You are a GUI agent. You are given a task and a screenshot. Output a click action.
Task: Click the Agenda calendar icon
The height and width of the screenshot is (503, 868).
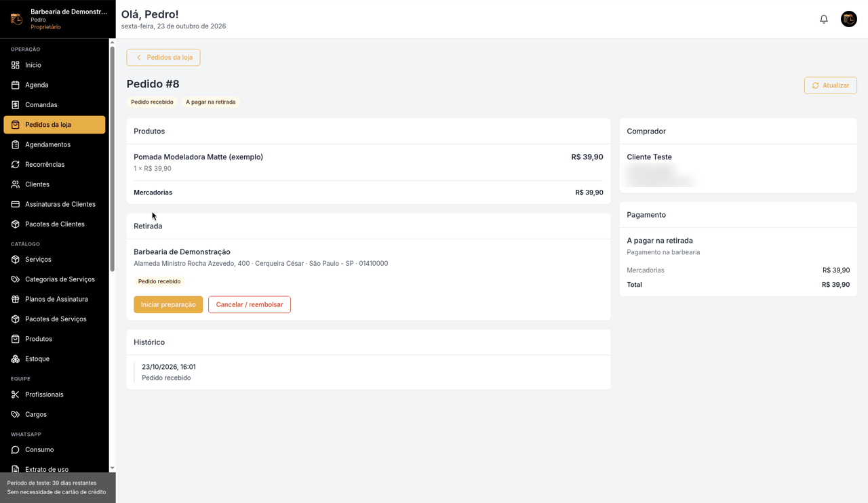point(16,85)
